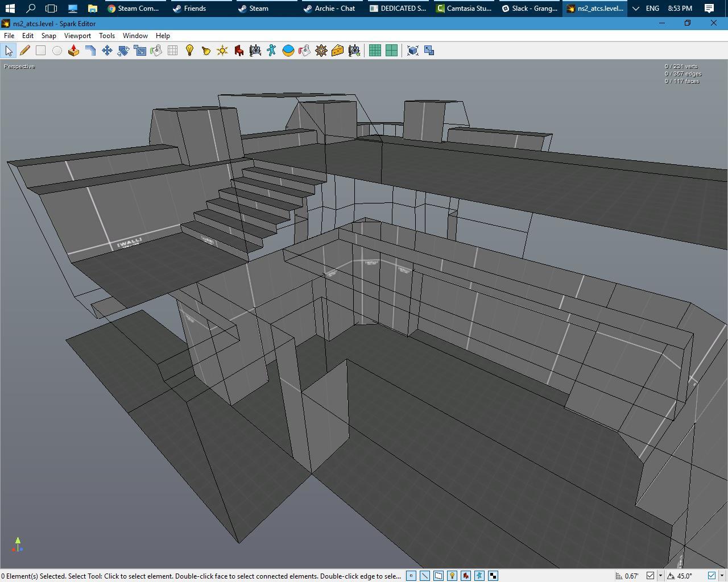Open the Viewport menu
728x582 pixels.
pos(77,35)
